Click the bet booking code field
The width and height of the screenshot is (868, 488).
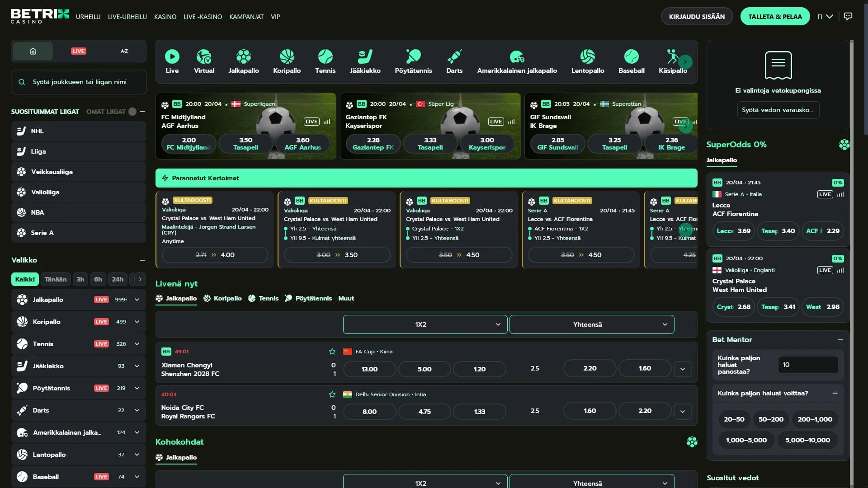(778, 110)
